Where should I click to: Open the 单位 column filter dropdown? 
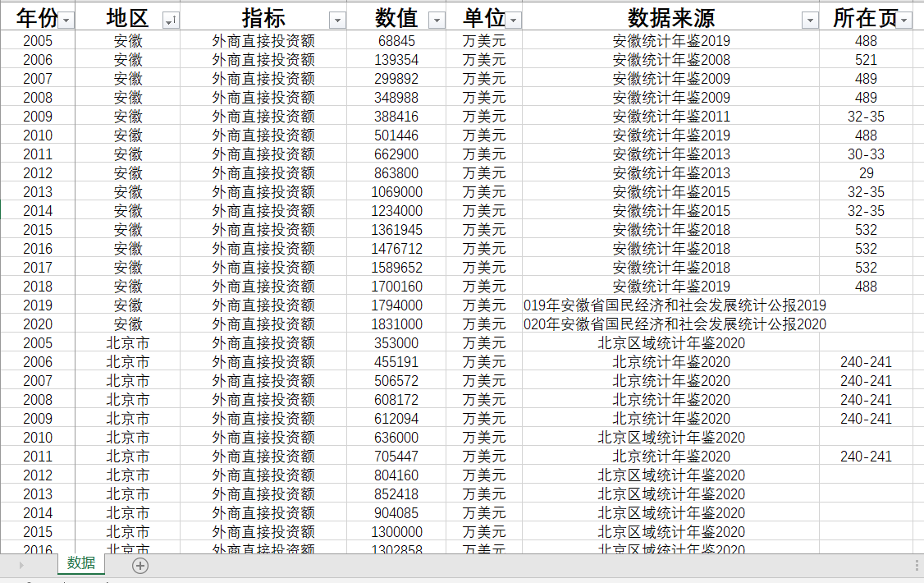[x=513, y=21]
